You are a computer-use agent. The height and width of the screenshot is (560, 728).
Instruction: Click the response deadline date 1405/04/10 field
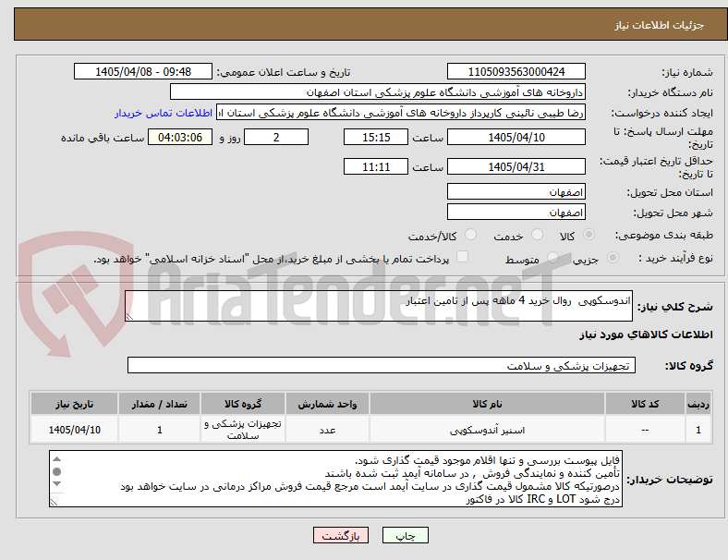516,137
